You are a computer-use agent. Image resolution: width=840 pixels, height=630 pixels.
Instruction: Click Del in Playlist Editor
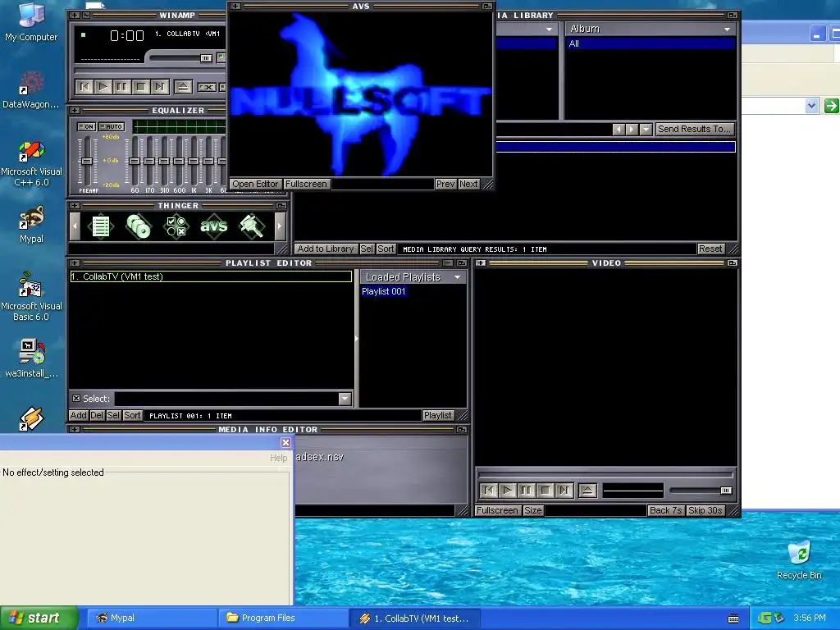(x=97, y=415)
